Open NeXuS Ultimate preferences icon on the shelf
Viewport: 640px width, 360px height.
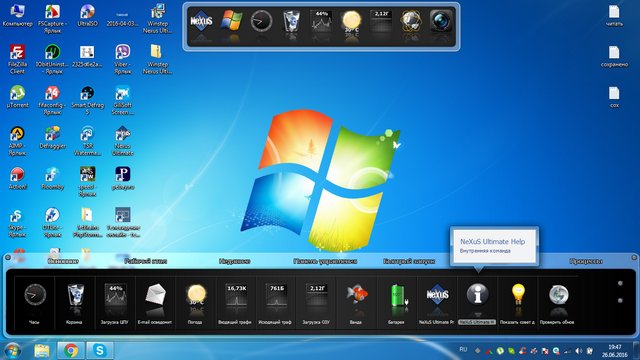[437, 295]
